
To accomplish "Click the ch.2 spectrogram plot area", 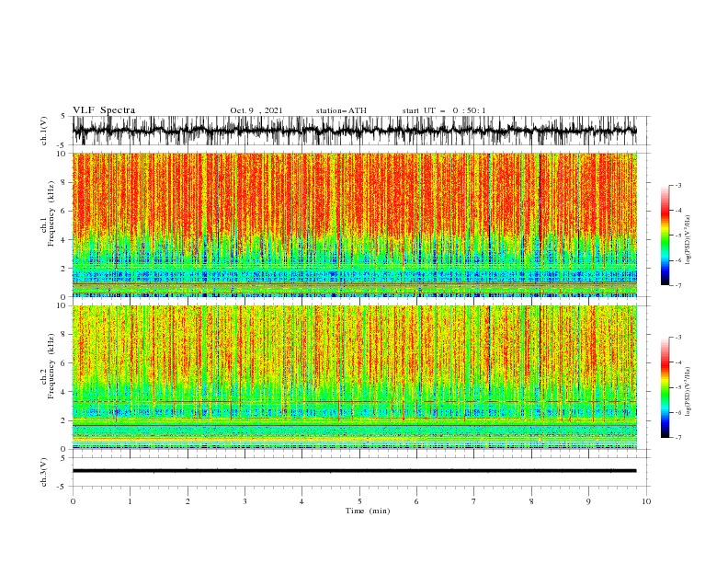I will [x=354, y=377].
